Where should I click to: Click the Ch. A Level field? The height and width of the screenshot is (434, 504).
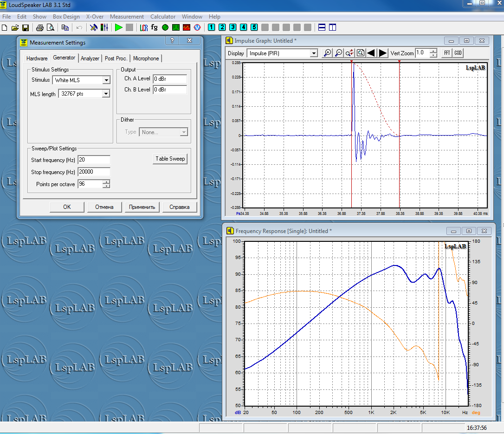click(170, 79)
